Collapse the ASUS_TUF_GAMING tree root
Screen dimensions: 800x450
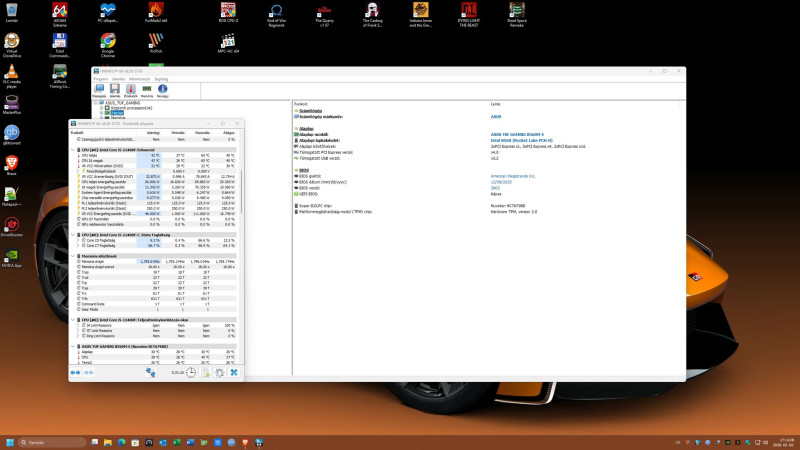pyautogui.click(x=94, y=102)
